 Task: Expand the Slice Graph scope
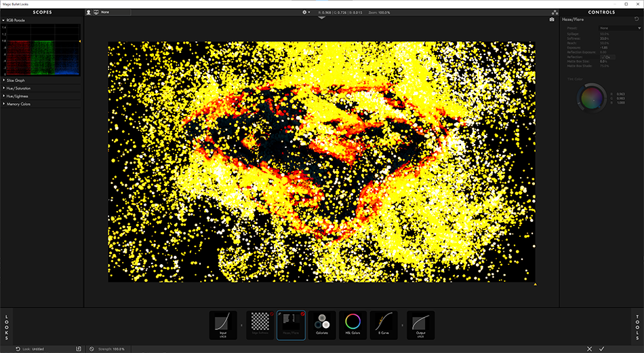coord(3,81)
